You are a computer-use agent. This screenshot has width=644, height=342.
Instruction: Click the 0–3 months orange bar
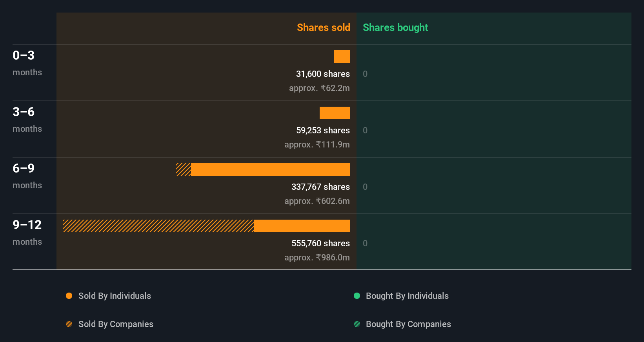tap(342, 56)
